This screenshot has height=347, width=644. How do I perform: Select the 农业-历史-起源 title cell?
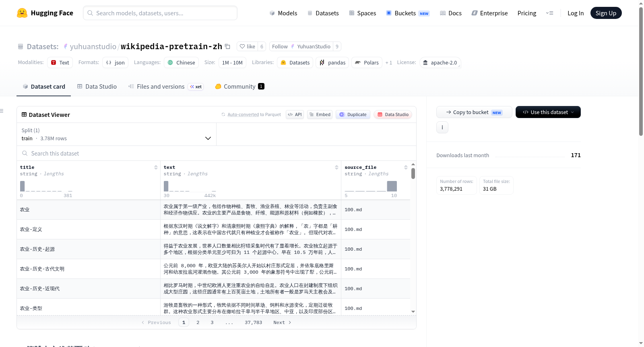(x=89, y=249)
